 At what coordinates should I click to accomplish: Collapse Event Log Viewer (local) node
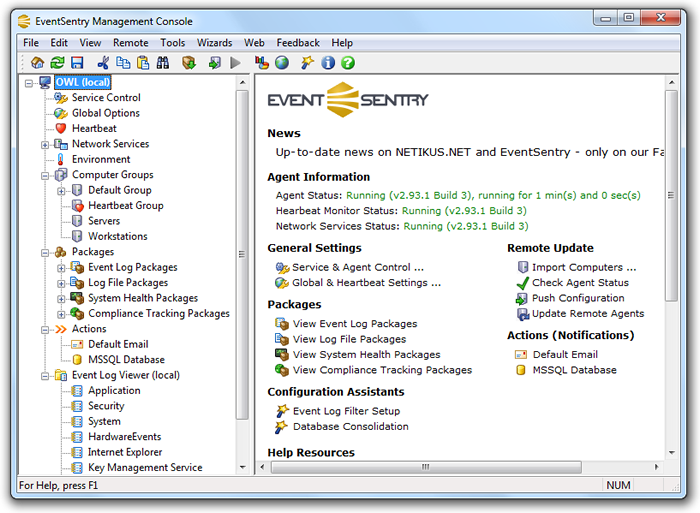(x=45, y=376)
